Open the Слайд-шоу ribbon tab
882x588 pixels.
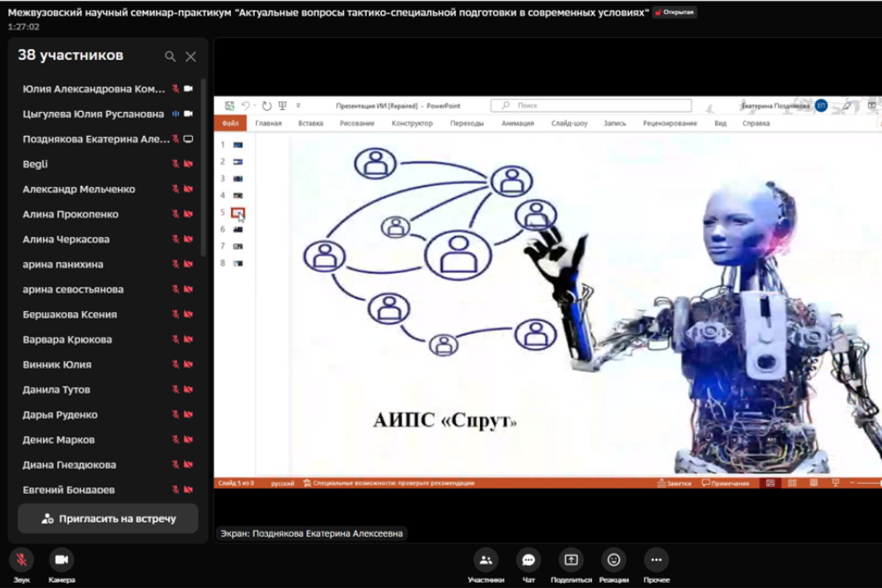pos(569,123)
